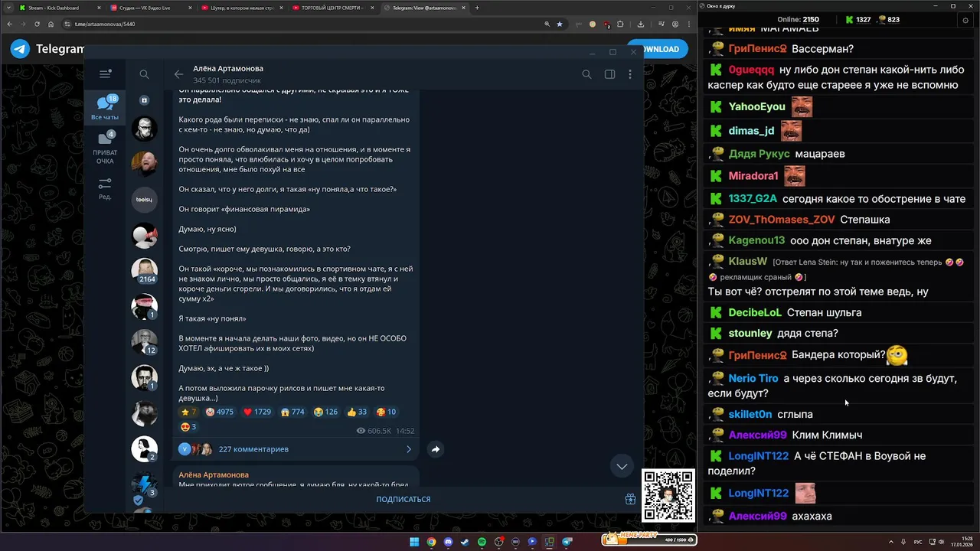Click the shocked face reaction with 774
This screenshot has width=980, height=551.
292,412
